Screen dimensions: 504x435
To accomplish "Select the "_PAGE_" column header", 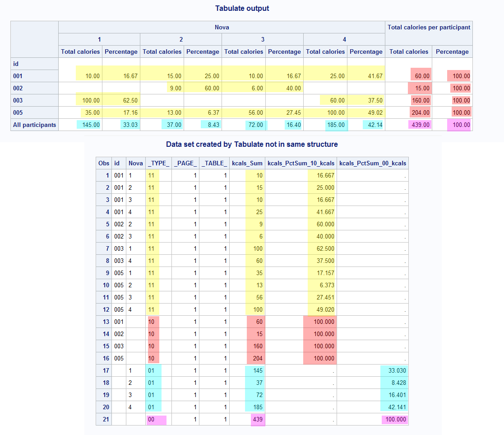I will click(185, 163).
